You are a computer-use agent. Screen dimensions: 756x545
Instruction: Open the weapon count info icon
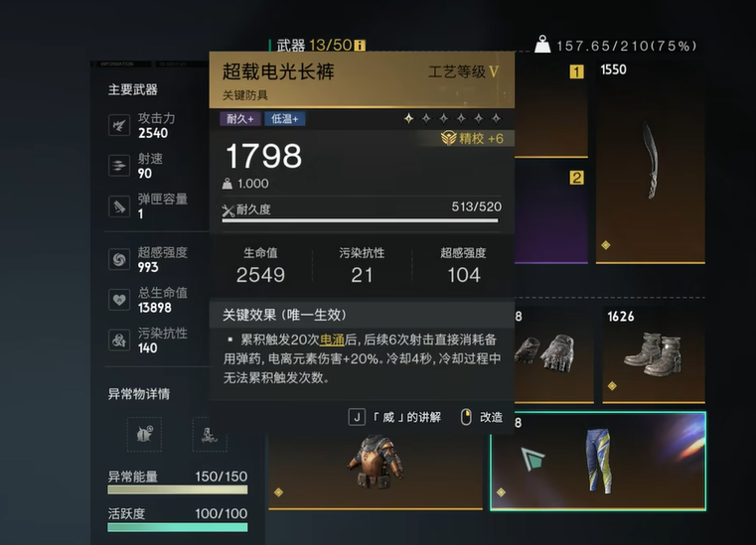click(x=361, y=46)
